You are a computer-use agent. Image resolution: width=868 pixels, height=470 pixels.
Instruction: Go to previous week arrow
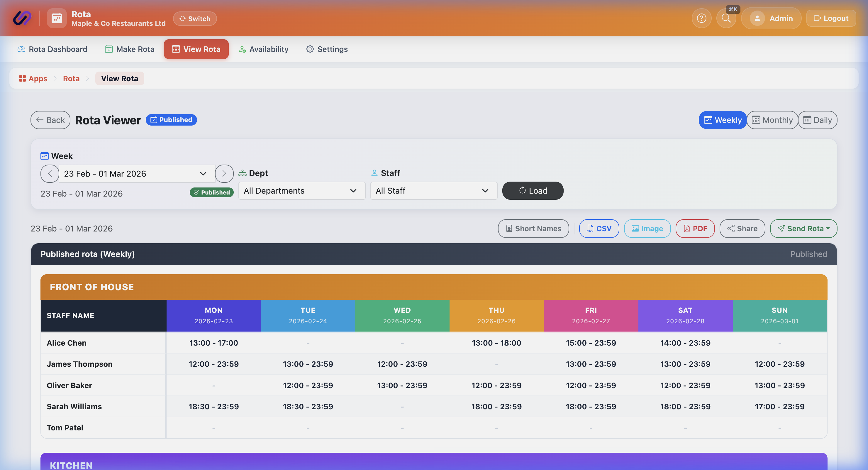(50, 174)
